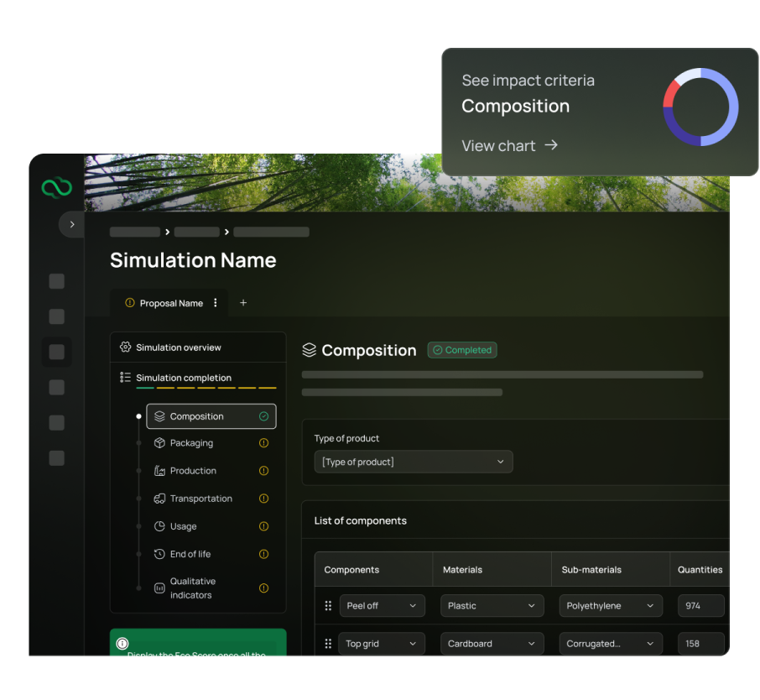Click drag handle of Top grid row
Screen dimensions: 760x700
pos(328,644)
